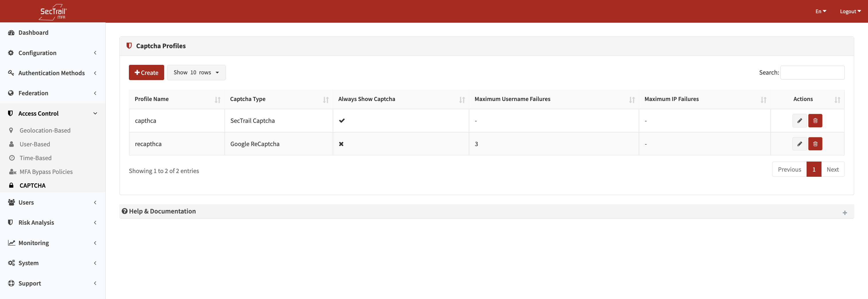Image resolution: width=868 pixels, height=299 pixels.
Task: Edit the recapthca profile with pencil icon
Action: [x=799, y=144]
